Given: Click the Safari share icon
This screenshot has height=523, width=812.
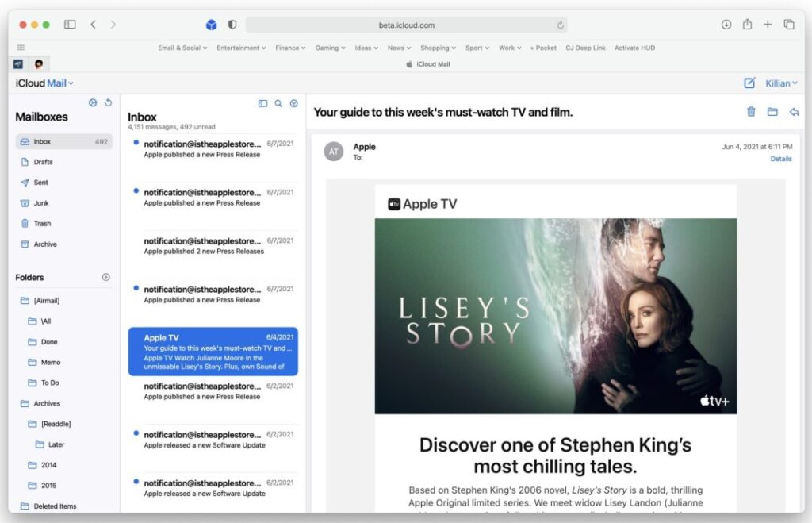Looking at the screenshot, I should coord(747,24).
